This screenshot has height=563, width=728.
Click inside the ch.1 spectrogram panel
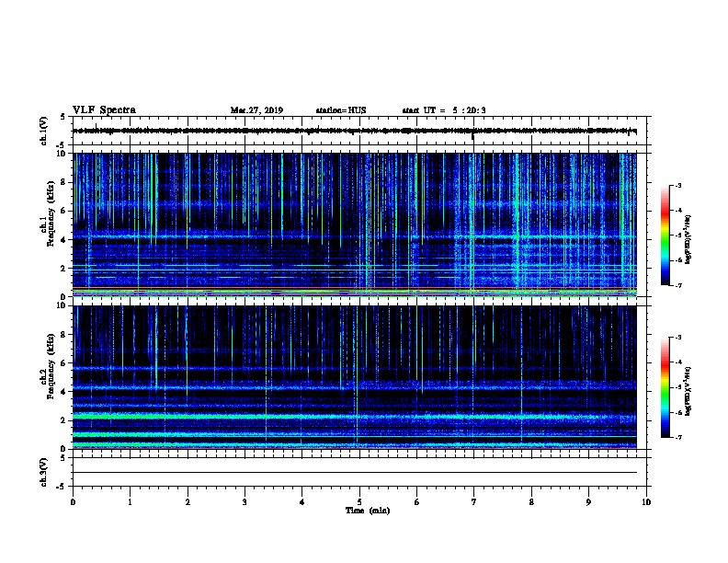tap(355, 224)
